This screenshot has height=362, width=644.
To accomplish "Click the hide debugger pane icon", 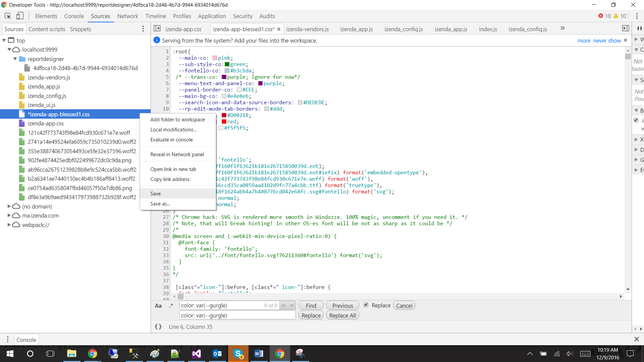I will (626, 28).
